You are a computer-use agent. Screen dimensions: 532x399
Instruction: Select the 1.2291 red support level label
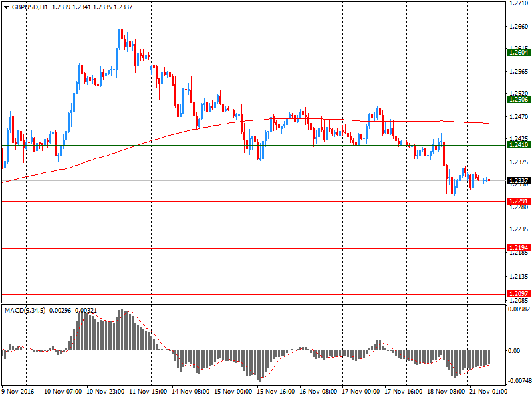(518, 201)
